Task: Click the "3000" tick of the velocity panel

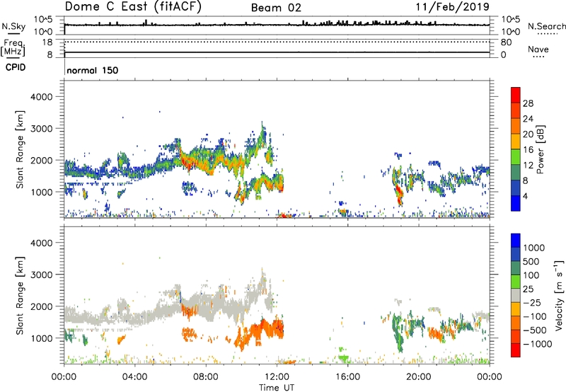Action: tap(41, 275)
